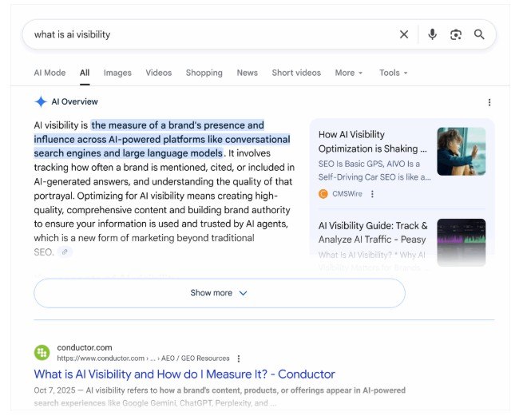The height and width of the screenshot is (420, 519).
Task: Open the Tools dropdown
Action: click(x=393, y=73)
